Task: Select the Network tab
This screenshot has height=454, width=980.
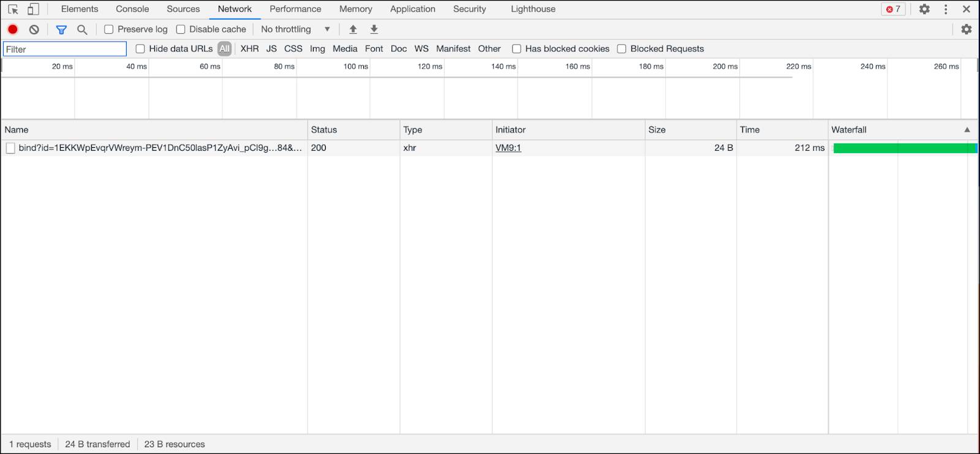Action: tap(235, 9)
